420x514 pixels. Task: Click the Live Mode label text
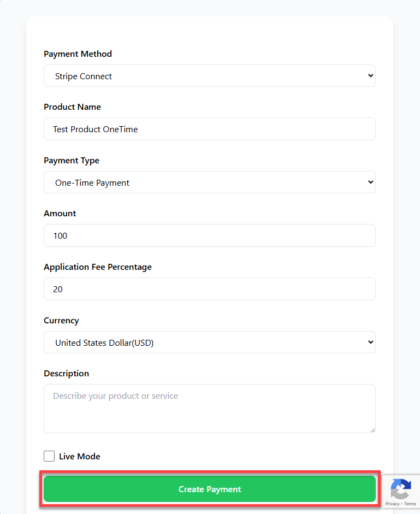pyautogui.click(x=80, y=457)
